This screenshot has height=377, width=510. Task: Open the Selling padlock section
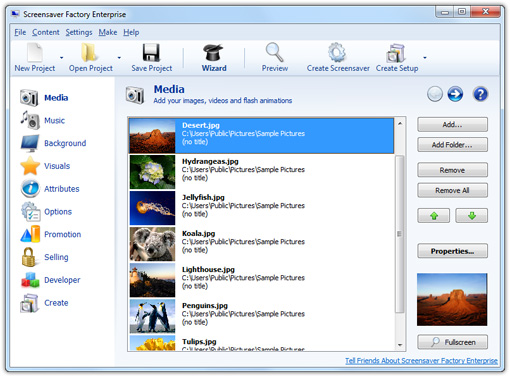[x=29, y=257]
